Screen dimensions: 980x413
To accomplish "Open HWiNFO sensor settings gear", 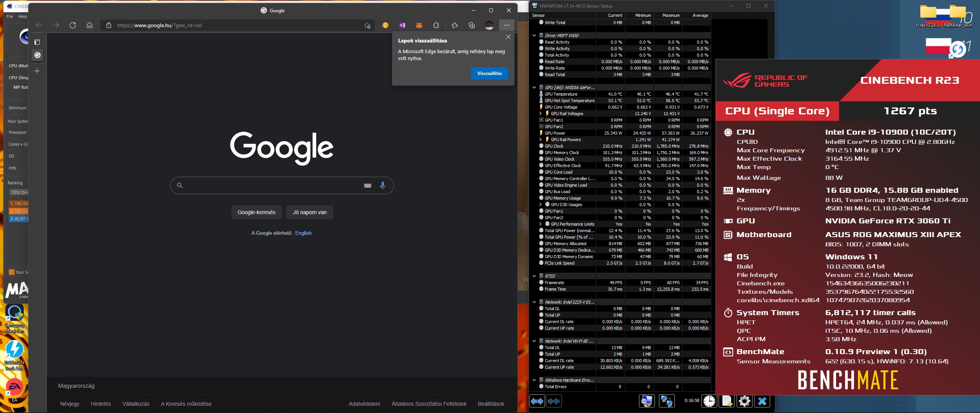I will click(744, 401).
